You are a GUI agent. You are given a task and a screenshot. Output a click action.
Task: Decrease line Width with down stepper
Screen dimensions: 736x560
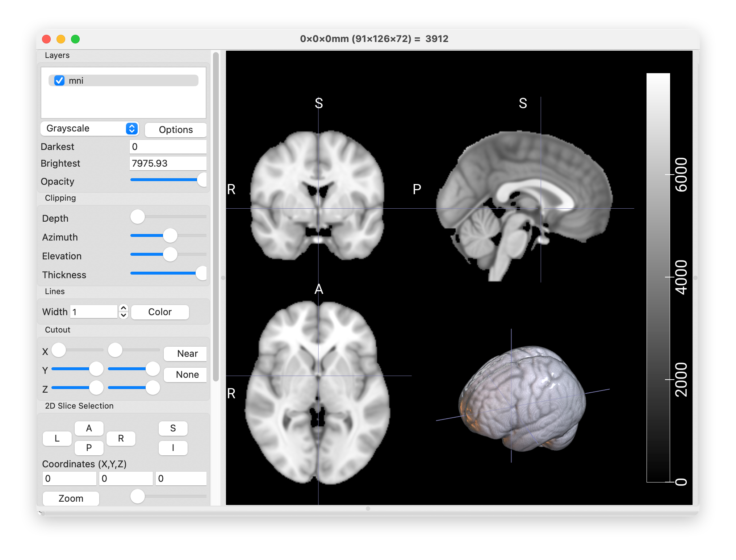(124, 315)
